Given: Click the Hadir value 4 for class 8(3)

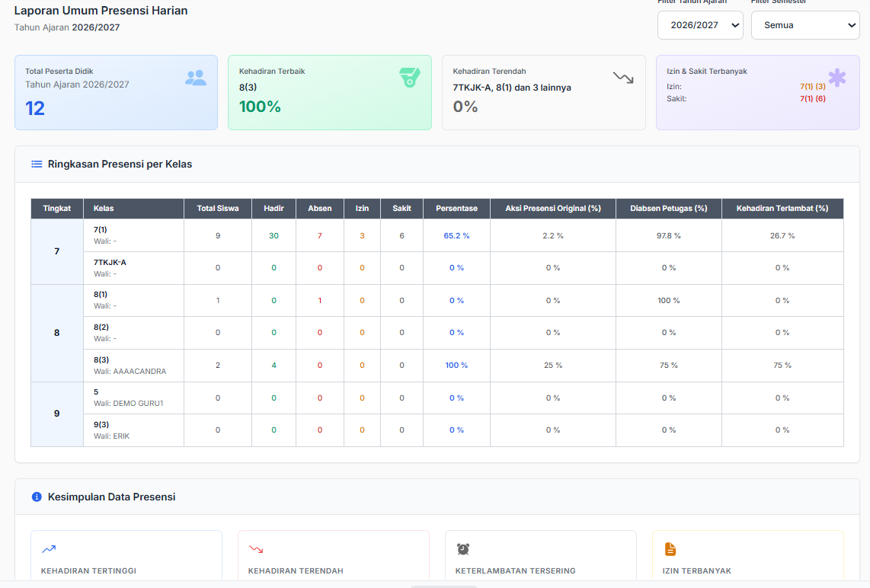Looking at the screenshot, I should point(274,366).
